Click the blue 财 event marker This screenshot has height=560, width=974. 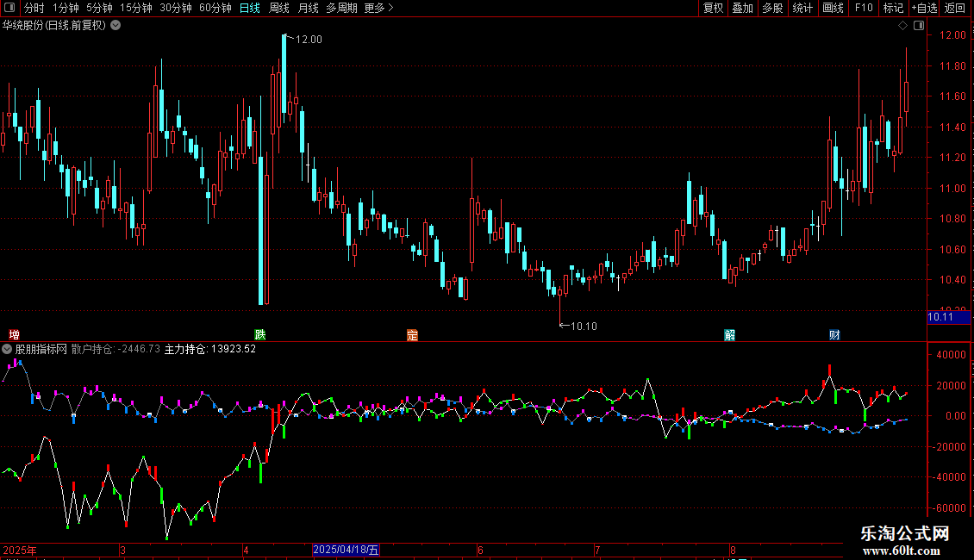click(x=834, y=335)
